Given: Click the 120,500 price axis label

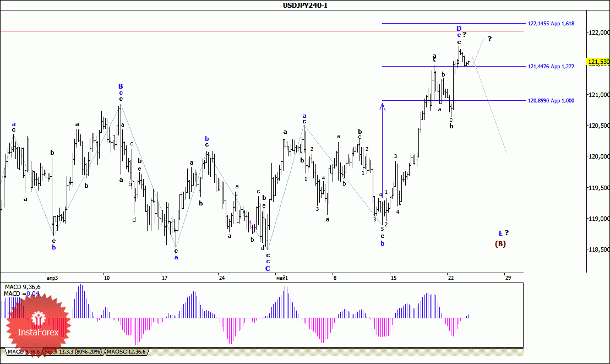Looking at the screenshot, I should (599, 126).
